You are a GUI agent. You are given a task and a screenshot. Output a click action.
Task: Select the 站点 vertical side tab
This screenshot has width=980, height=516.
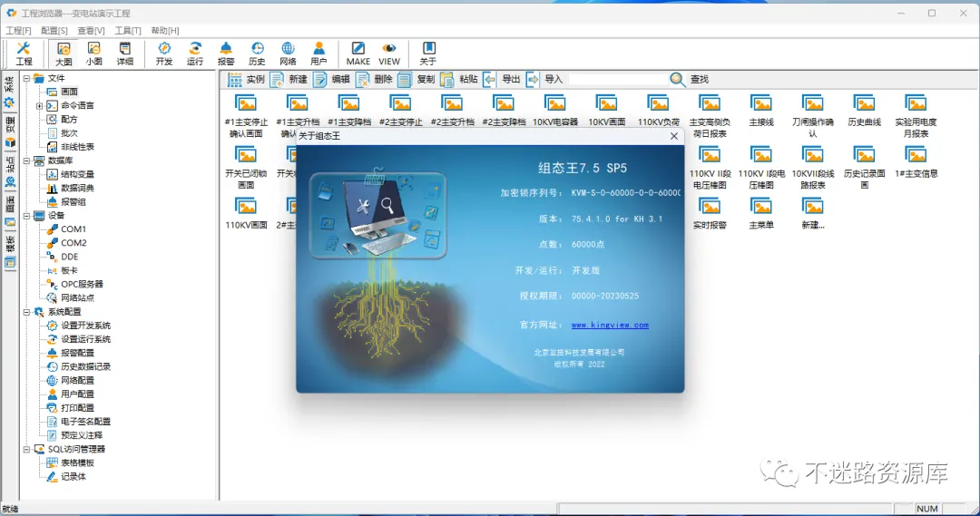(x=9, y=171)
